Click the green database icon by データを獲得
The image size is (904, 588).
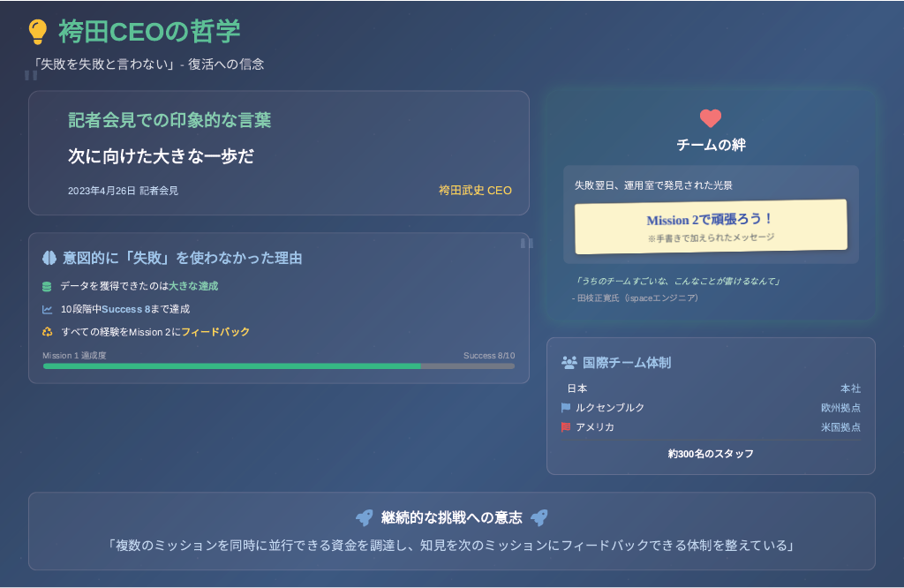47,287
